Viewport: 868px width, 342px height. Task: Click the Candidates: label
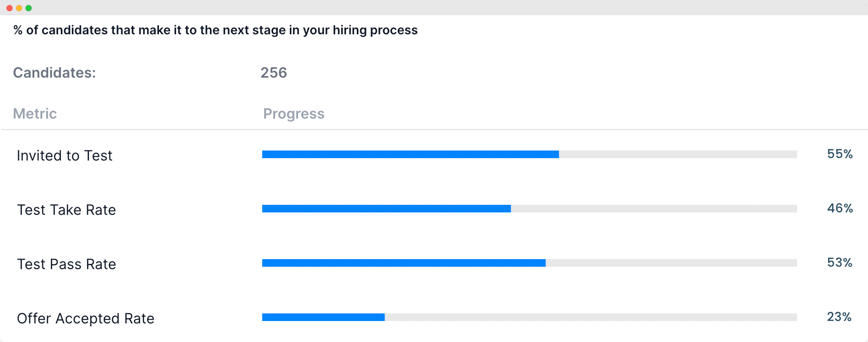[54, 72]
